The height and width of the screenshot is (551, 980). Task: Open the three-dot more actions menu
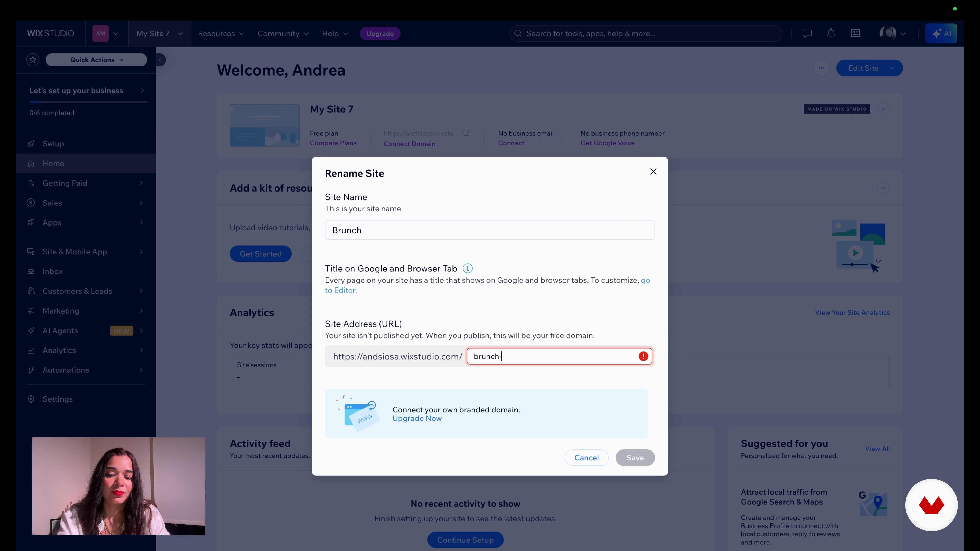[821, 68]
